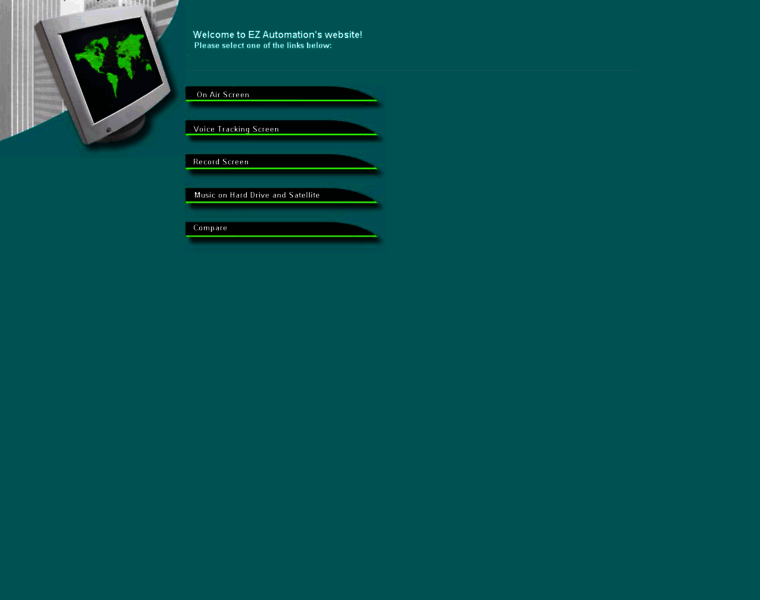Click the Compare link

[x=282, y=230]
